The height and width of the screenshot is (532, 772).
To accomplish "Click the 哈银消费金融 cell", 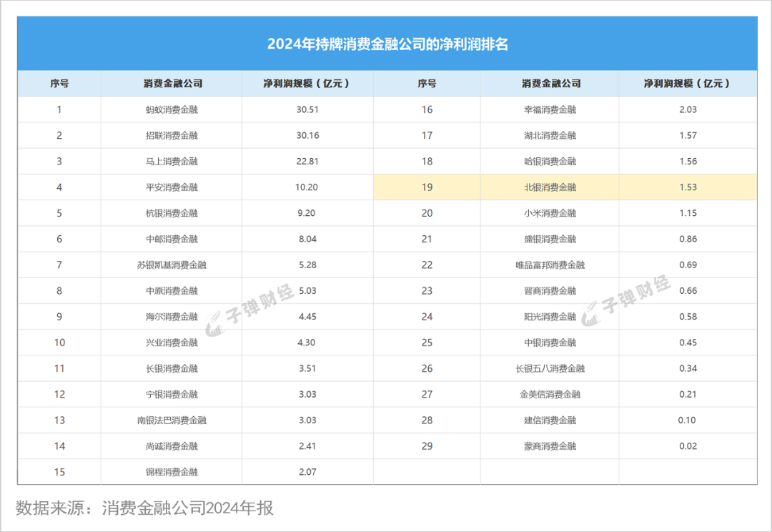I will 550,161.
